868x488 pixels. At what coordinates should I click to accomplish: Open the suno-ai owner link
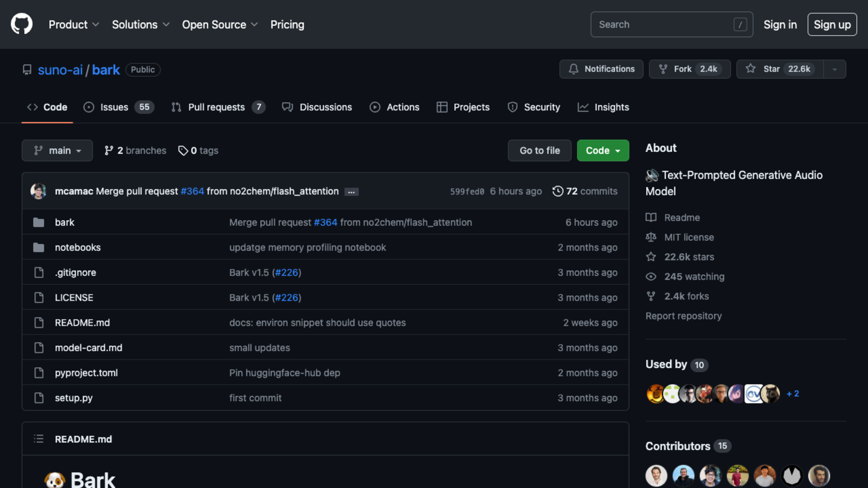tap(60, 70)
